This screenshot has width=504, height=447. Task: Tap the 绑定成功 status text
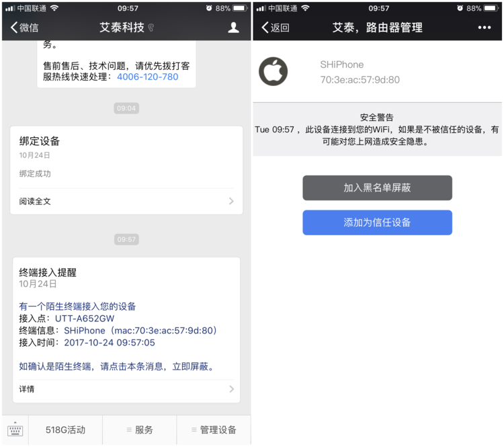(35, 173)
